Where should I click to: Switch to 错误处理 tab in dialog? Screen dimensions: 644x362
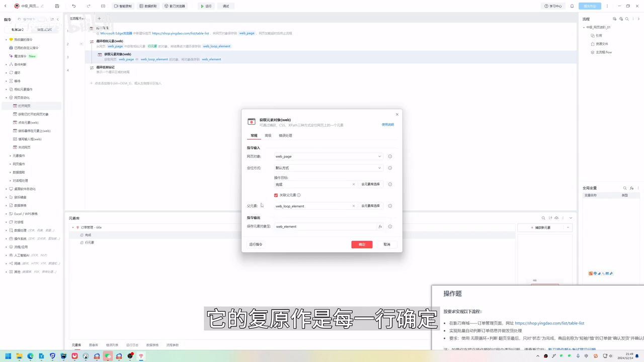pos(285,136)
